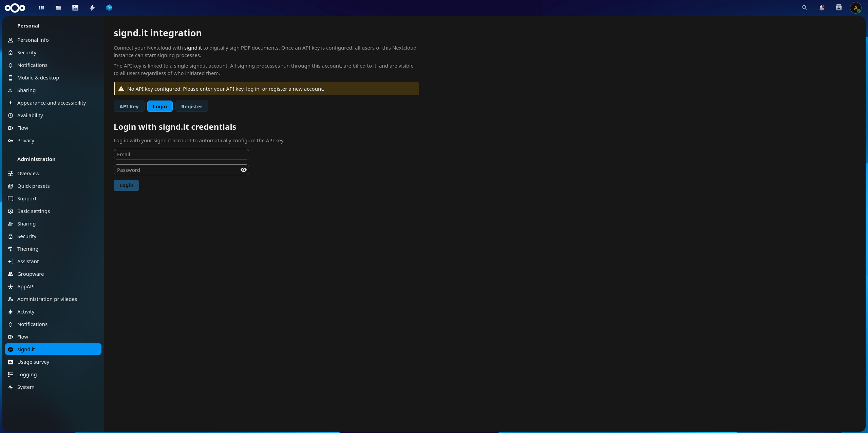Reveal the password with the eye toggle
868x433 pixels.
243,170
